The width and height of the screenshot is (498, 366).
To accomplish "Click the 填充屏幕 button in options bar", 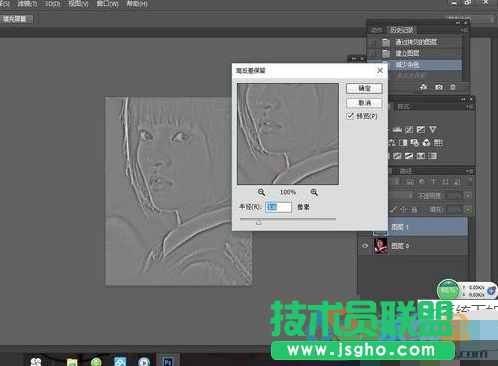I will point(15,19).
